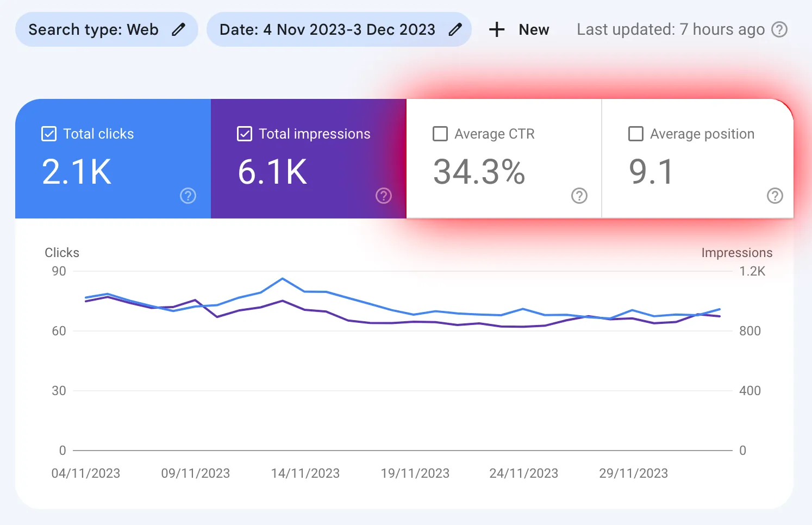
Task: Open the Average position help icon
Action: pyautogui.click(x=775, y=196)
